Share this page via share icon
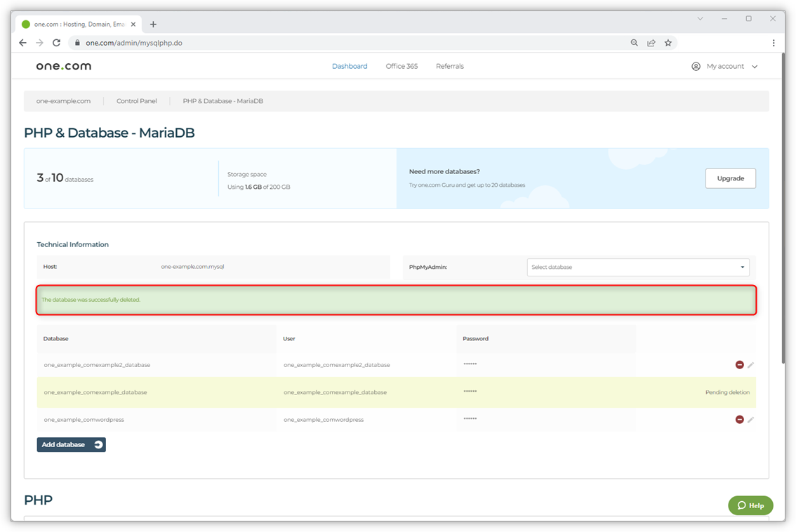796x532 pixels. pyautogui.click(x=651, y=43)
